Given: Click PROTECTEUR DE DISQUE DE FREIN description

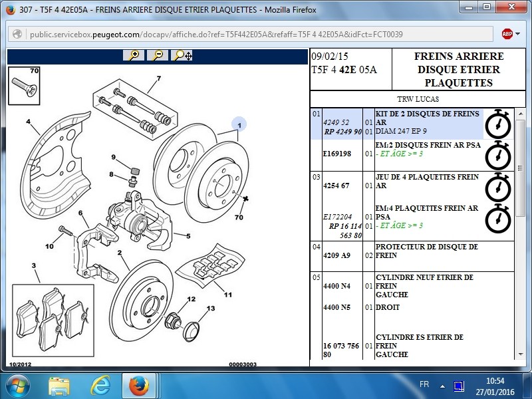Looking at the screenshot, I should click(427, 251).
